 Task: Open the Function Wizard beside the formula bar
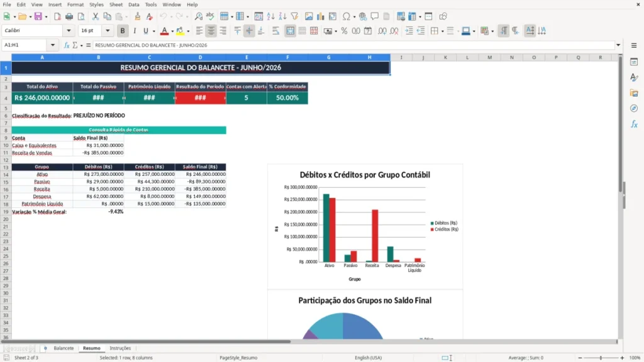click(x=67, y=45)
